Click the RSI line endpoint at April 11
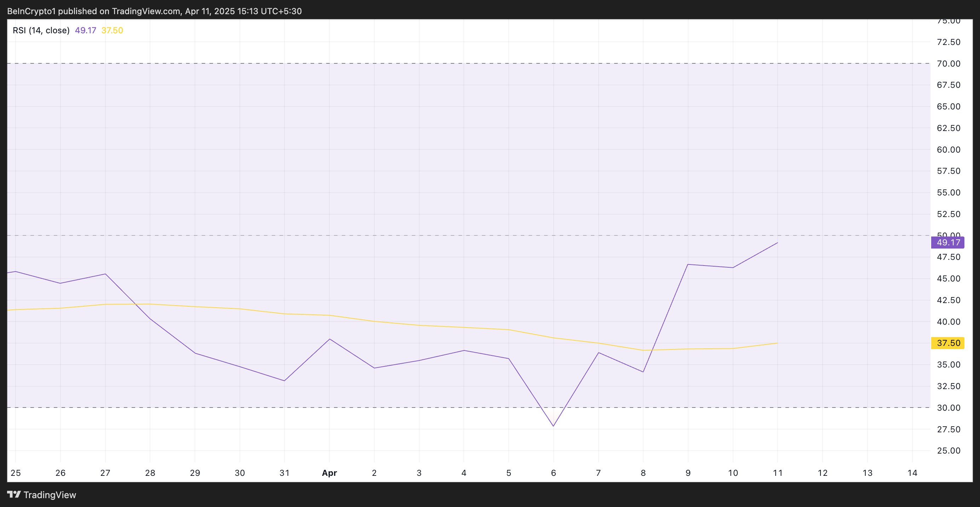Image resolution: width=980 pixels, height=507 pixels. 777,243
